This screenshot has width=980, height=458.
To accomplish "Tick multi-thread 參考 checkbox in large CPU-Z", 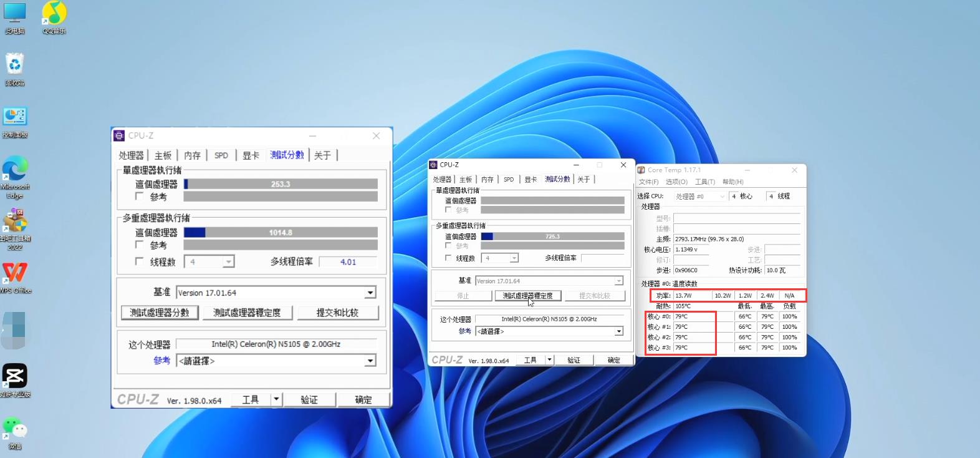I will [x=140, y=245].
